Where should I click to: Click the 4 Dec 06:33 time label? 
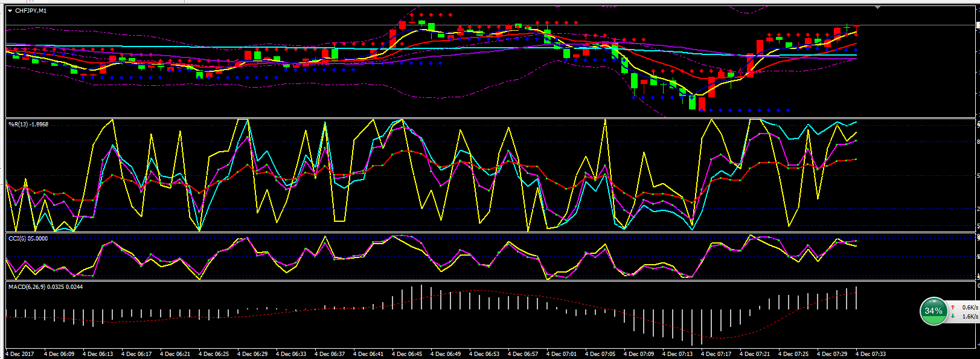pos(291,354)
